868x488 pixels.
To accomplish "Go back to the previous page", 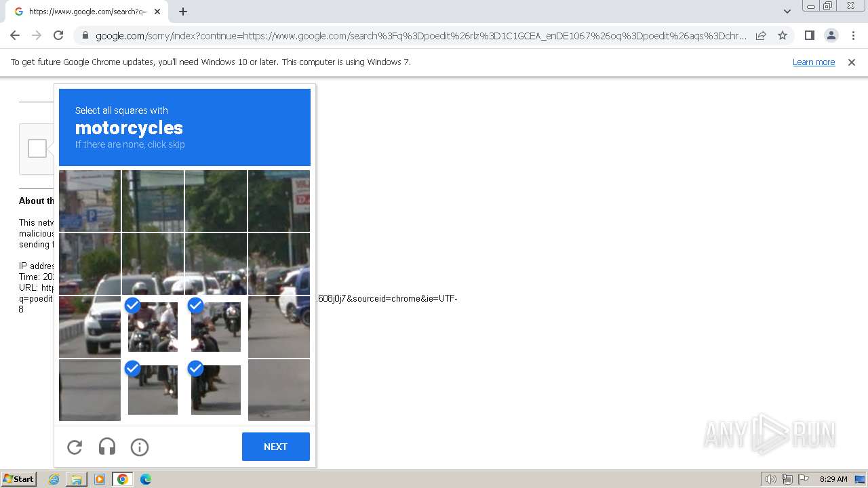I will (x=15, y=35).
